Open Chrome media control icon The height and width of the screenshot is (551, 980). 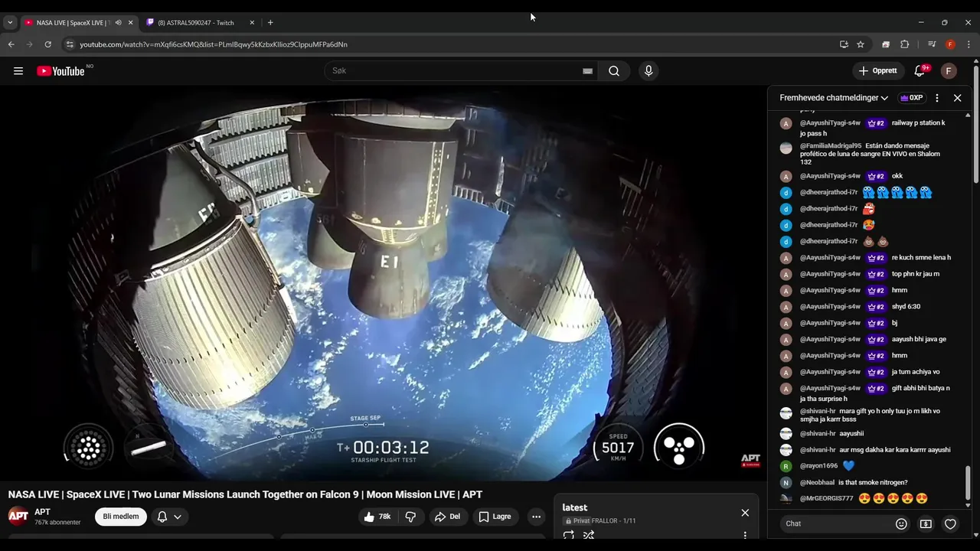pos(932,44)
